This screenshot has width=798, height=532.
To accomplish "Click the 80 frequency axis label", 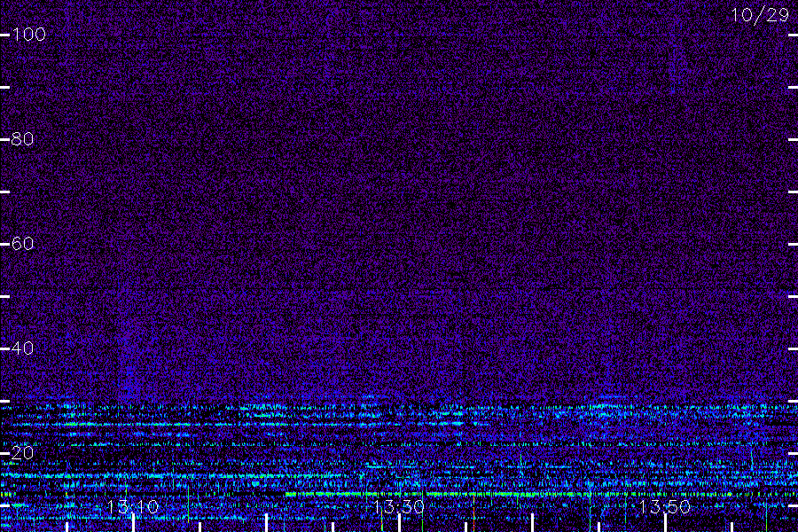I will click(22, 139).
